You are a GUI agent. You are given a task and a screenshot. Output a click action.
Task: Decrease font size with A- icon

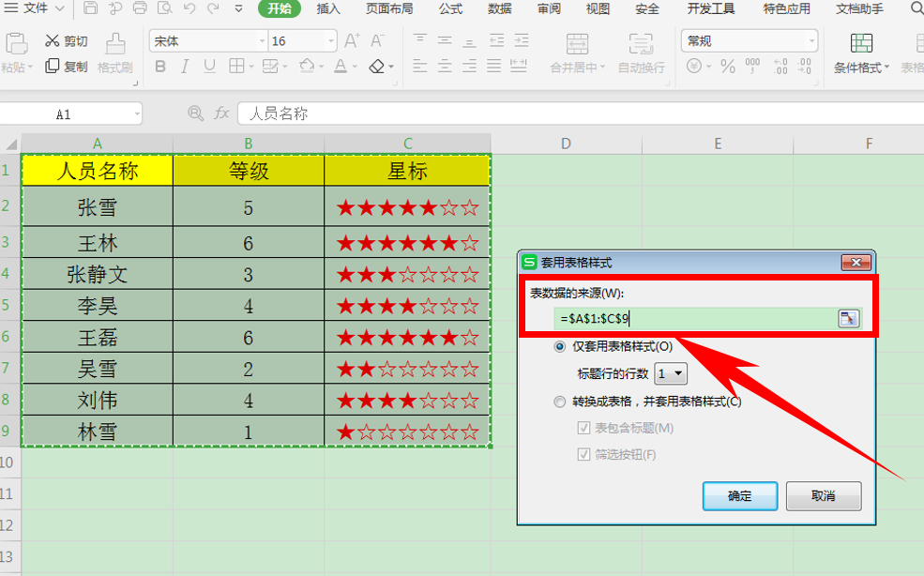377,40
